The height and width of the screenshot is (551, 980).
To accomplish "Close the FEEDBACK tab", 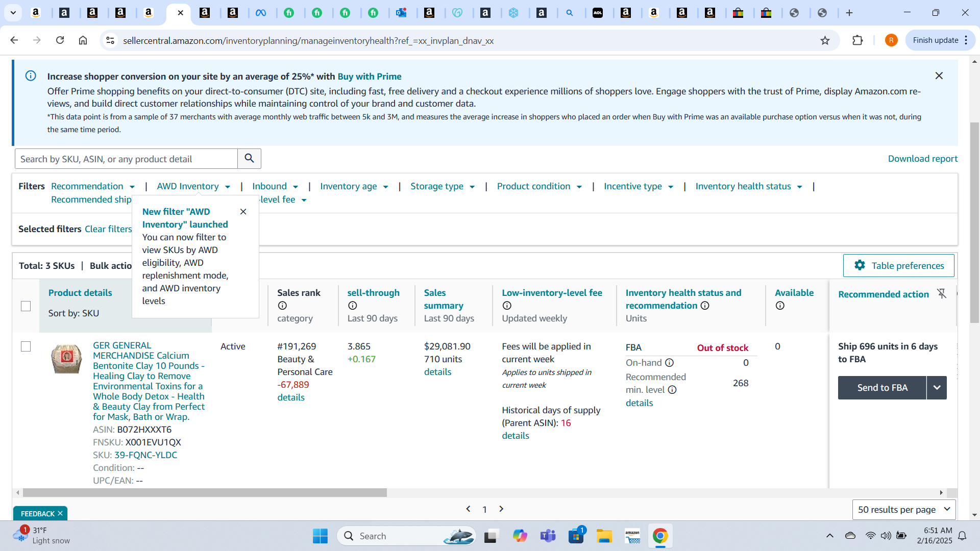I will (x=60, y=513).
